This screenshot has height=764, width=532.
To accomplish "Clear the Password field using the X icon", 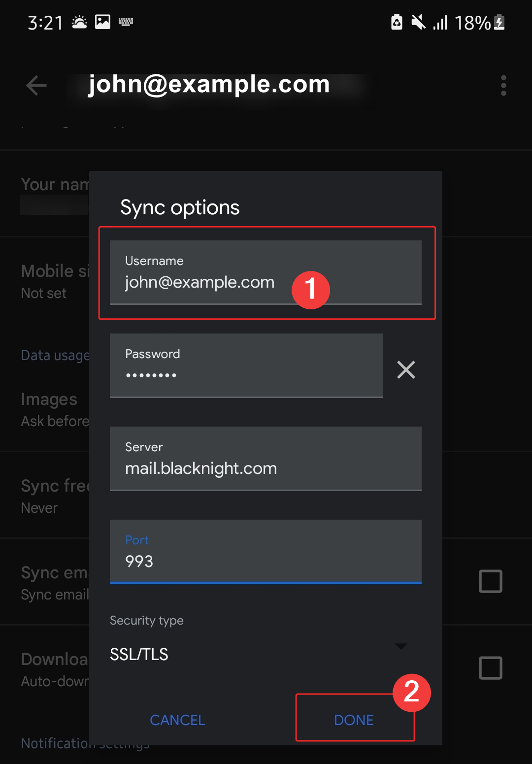I will (x=406, y=369).
